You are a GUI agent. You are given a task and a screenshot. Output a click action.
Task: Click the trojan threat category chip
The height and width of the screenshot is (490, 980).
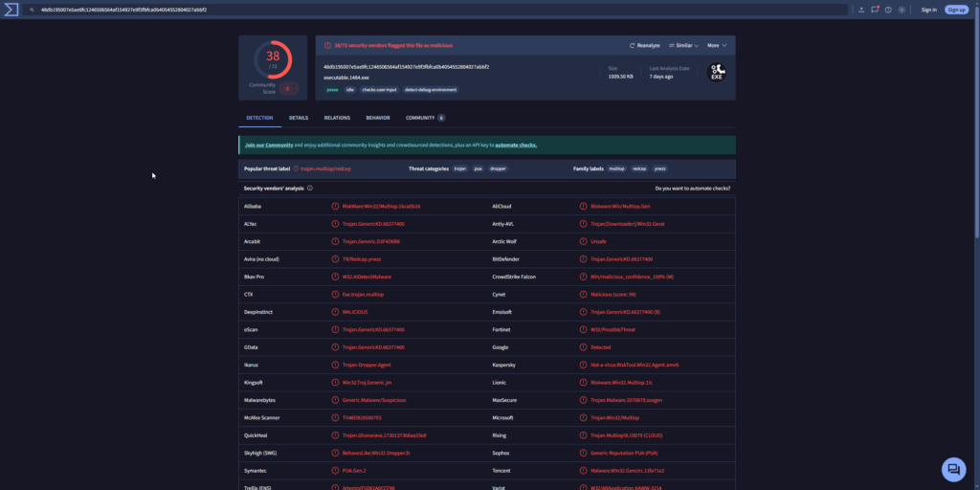click(x=460, y=168)
